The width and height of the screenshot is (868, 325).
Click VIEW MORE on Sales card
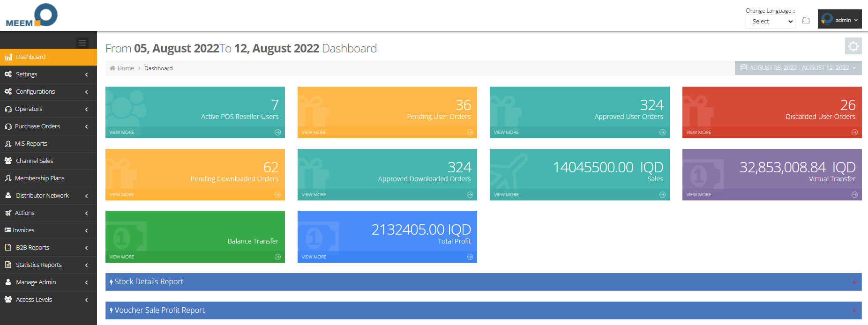point(506,195)
